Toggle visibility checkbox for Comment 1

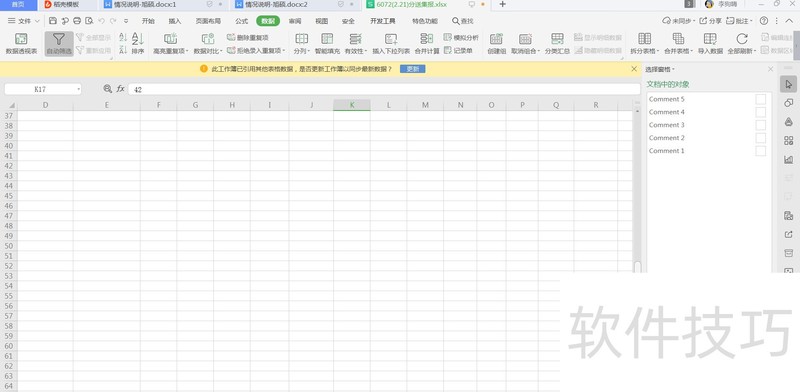coord(761,151)
